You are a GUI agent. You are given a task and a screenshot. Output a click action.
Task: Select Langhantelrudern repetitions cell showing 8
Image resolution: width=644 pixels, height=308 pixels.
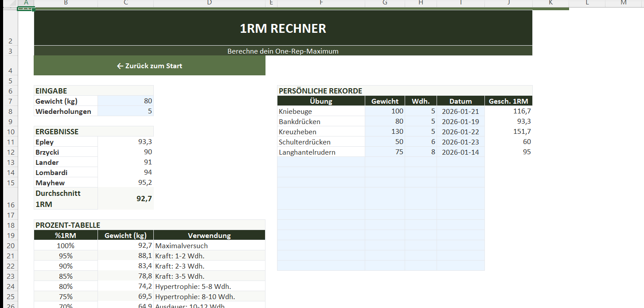point(421,152)
